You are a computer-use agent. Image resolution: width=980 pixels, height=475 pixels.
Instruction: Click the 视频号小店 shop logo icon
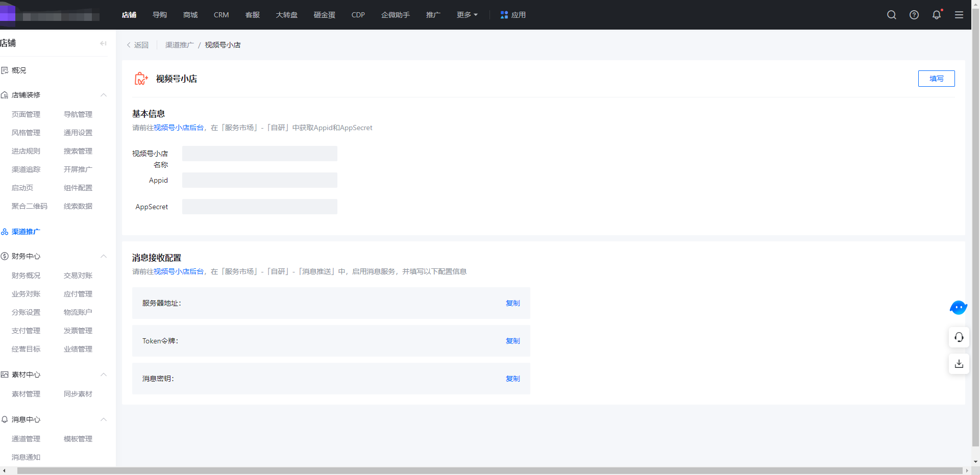point(141,79)
